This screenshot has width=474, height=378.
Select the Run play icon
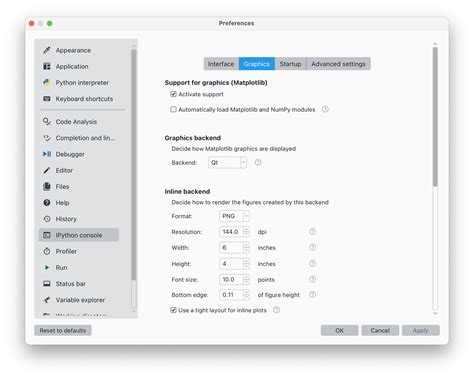(47, 267)
